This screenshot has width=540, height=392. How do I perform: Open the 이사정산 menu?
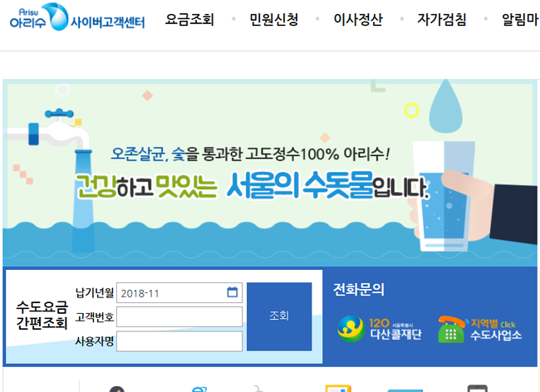coord(358,19)
